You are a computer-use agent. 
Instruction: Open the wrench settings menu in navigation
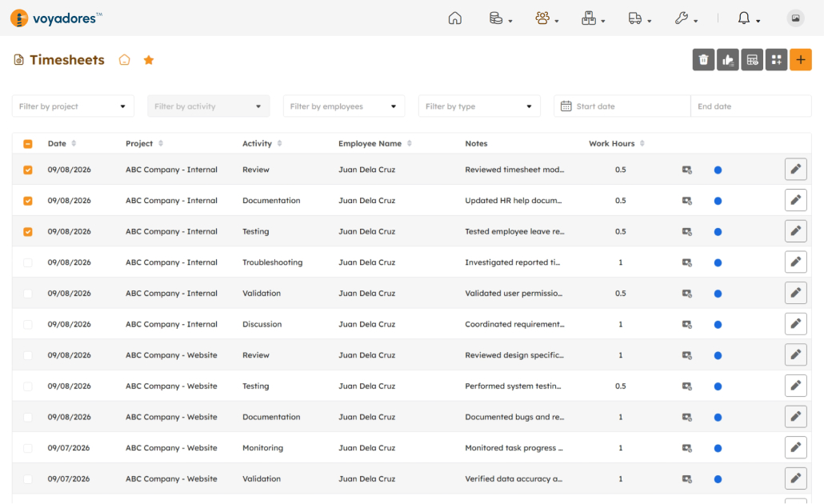click(x=686, y=18)
